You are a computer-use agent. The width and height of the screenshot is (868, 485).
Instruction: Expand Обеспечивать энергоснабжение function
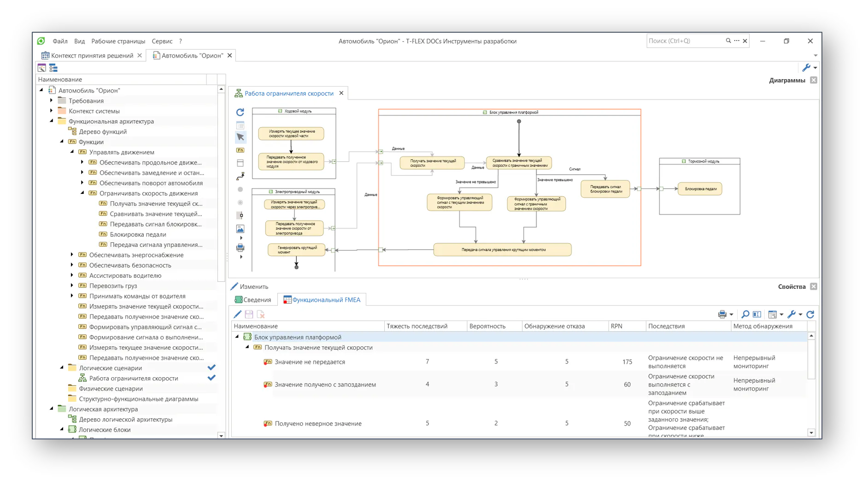click(x=72, y=255)
